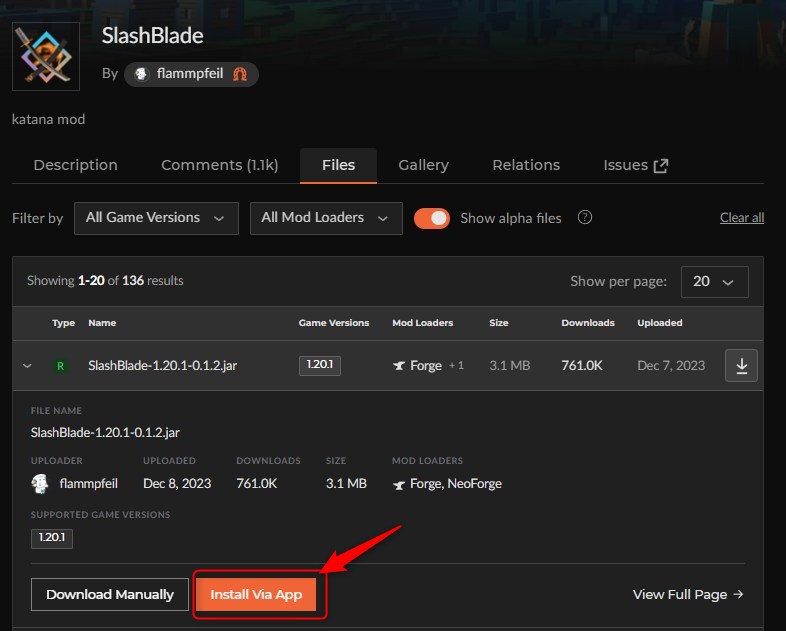786x631 pixels.
Task: Open the Gallery tab
Action: [424, 165]
